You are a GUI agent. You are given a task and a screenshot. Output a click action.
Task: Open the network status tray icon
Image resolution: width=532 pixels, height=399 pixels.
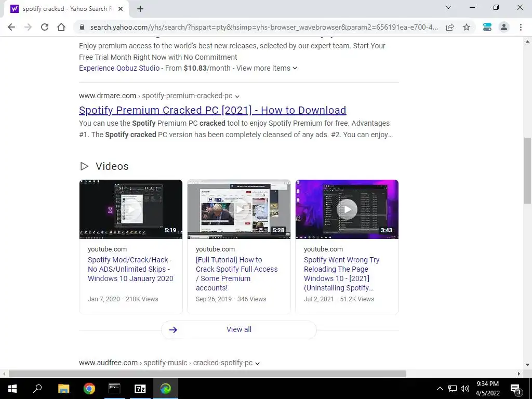[453, 389]
